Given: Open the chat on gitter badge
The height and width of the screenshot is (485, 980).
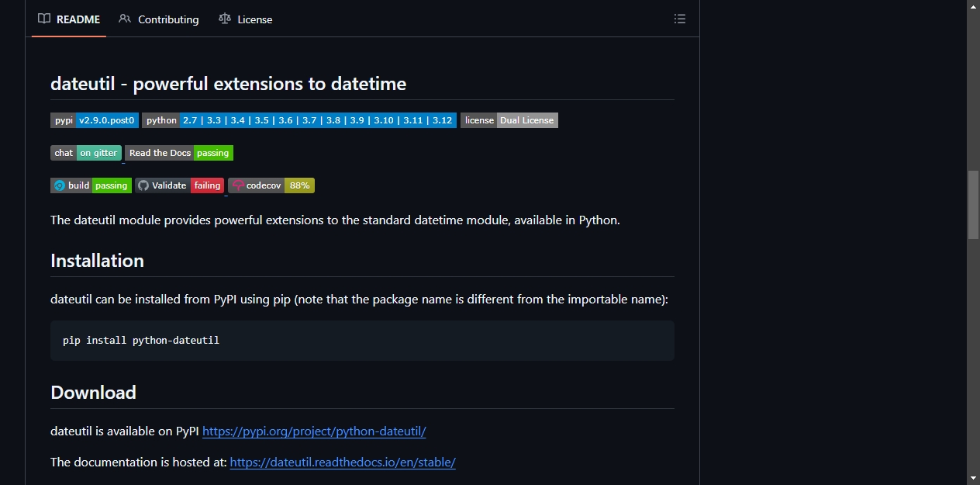Looking at the screenshot, I should click(x=86, y=153).
